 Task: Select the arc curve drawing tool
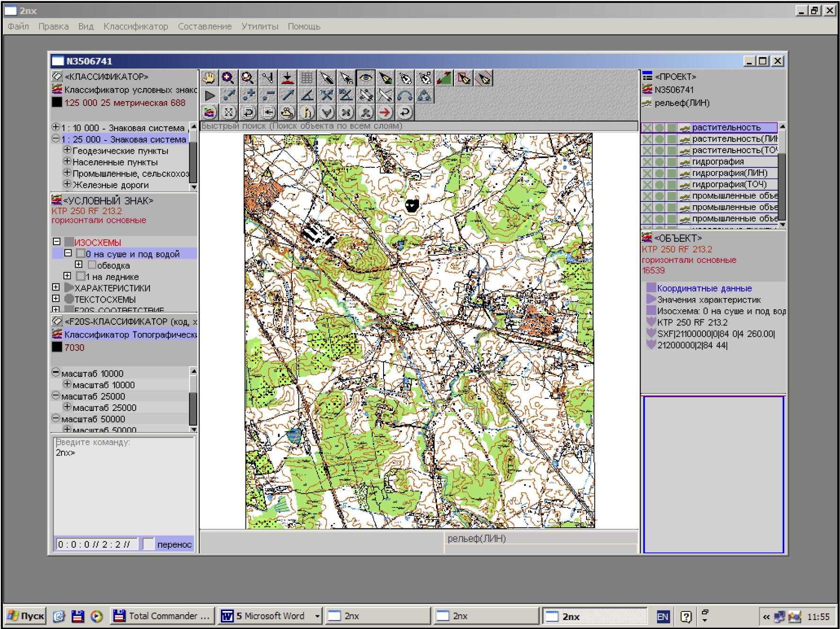[x=404, y=96]
